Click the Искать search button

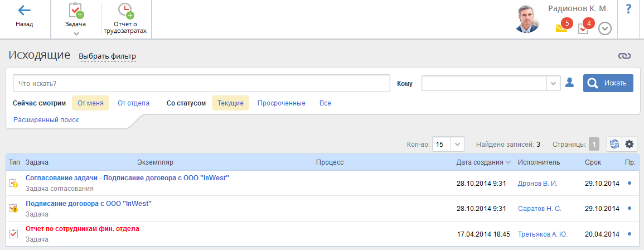click(608, 83)
